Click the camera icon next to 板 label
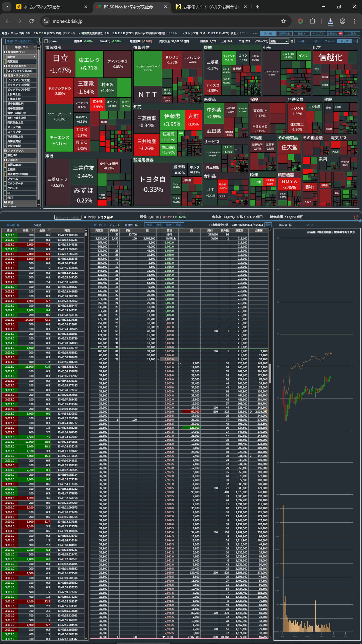Screen dimensions: 362x644 click(x=100, y=225)
